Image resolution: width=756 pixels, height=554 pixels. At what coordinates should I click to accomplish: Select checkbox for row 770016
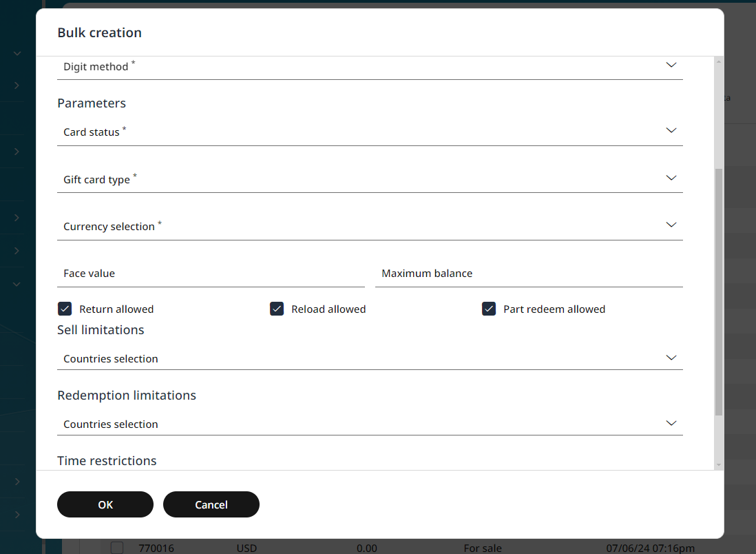[116, 548]
